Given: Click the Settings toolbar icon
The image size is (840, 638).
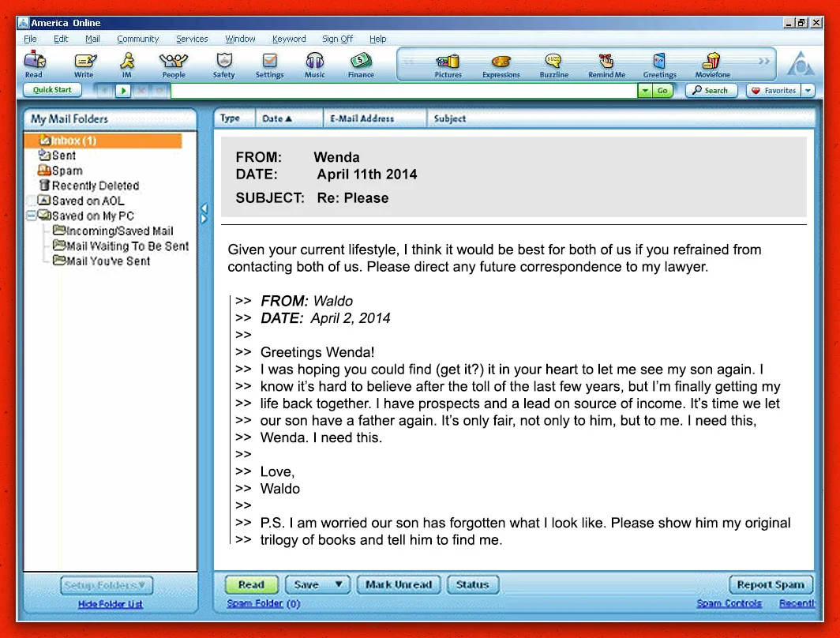Looking at the screenshot, I should (x=269, y=64).
